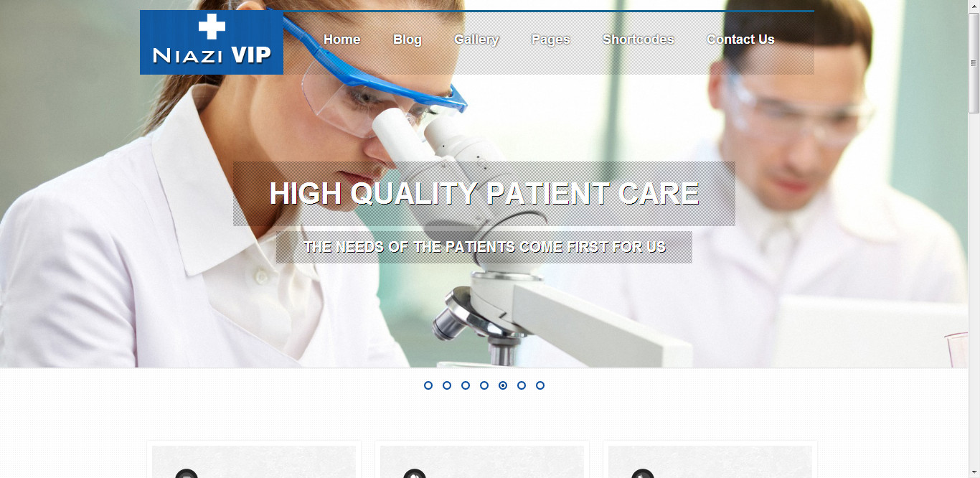Open the Blog menu item

click(407, 39)
